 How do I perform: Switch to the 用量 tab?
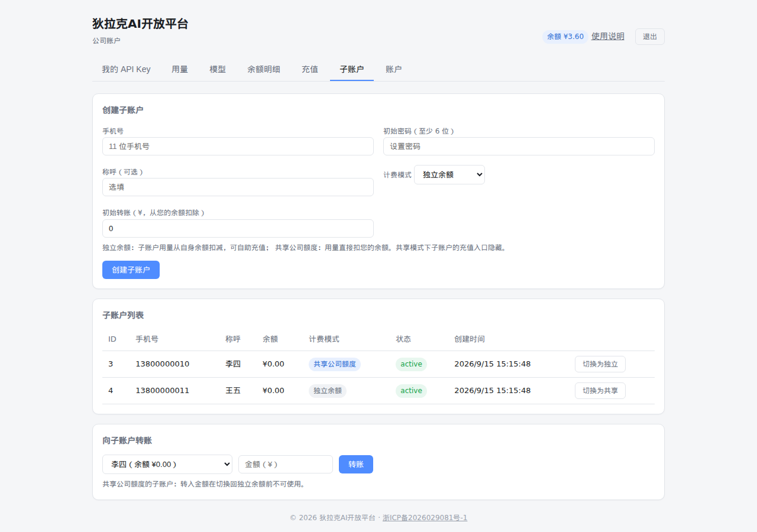pyautogui.click(x=180, y=69)
